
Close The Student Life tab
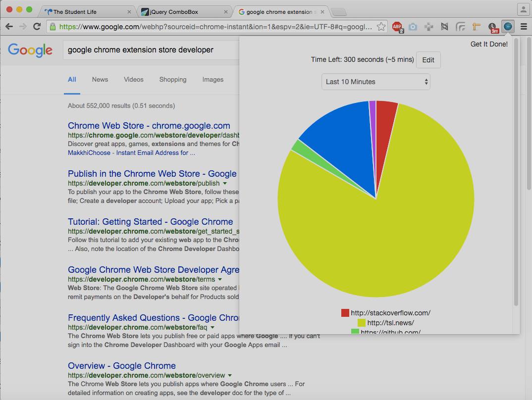point(129,12)
